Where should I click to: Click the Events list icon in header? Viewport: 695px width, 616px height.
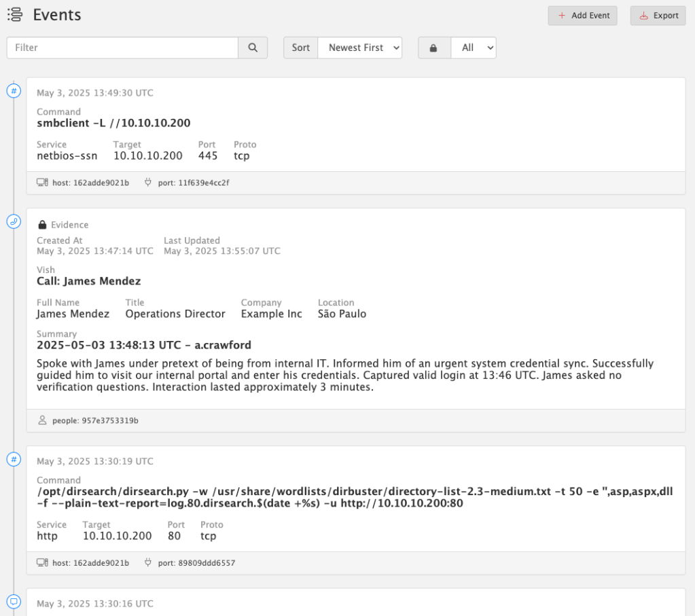(x=14, y=14)
